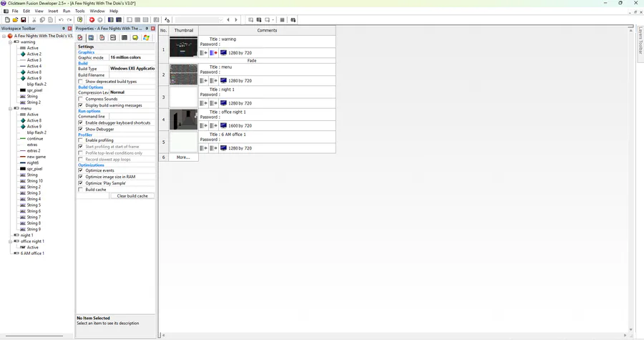Open the frame navigator combo box in toolbar
This screenshot has width=644, height=340.
199,20
